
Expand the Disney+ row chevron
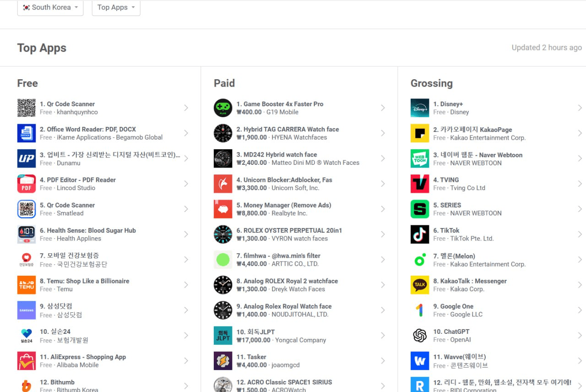(580, 108)
